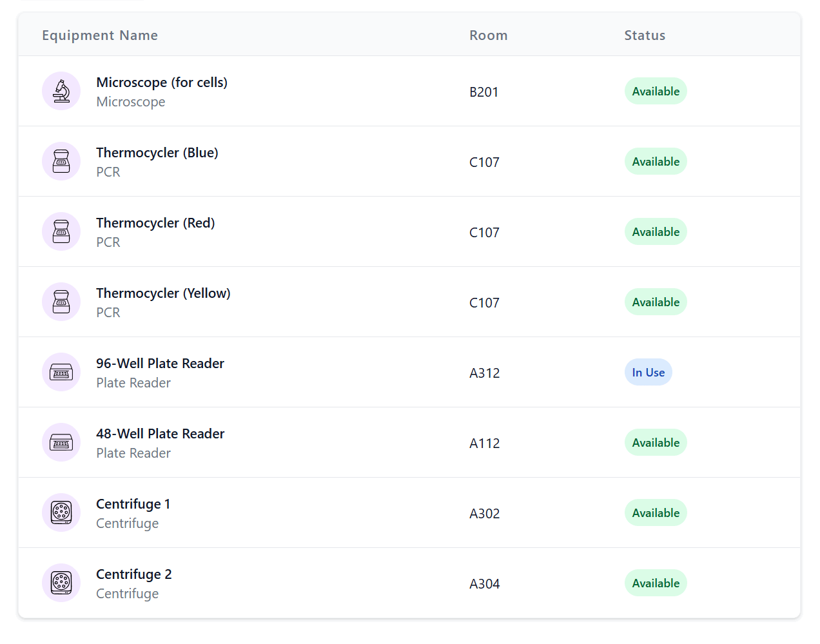Click Plate Reader label under 96-Well Plate Reader
This screenshot has height=644, width=820.
pos(133,383)
